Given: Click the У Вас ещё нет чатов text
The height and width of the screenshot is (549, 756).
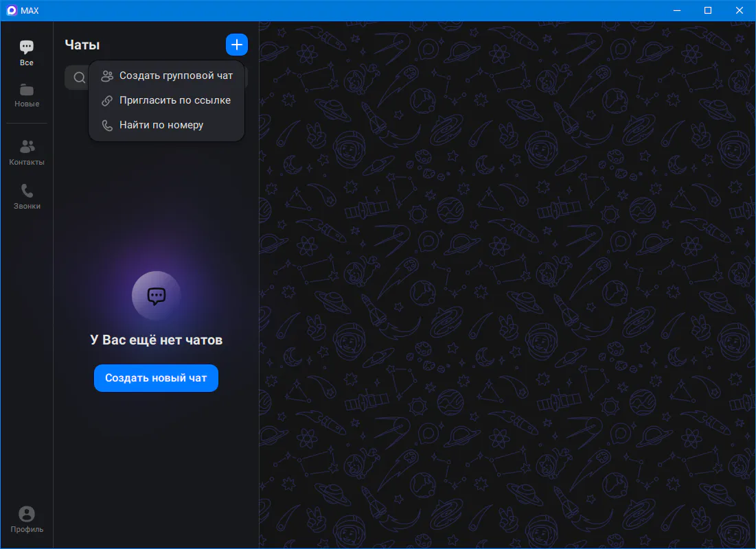Looking at the screenshot, I should click(157, 340).
